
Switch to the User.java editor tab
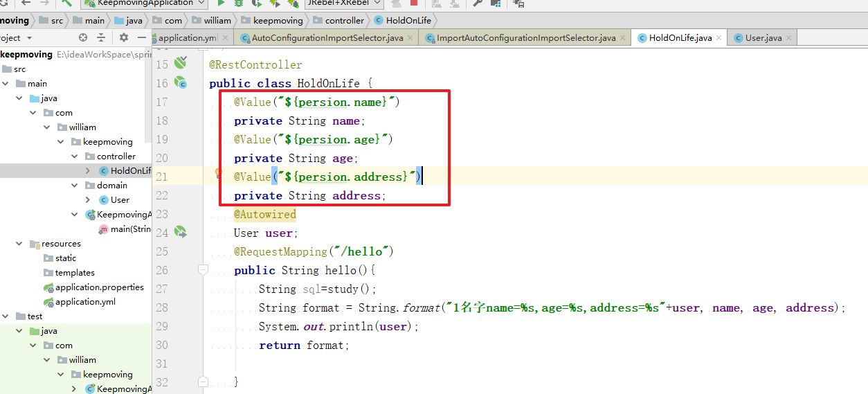coord(763,38)
